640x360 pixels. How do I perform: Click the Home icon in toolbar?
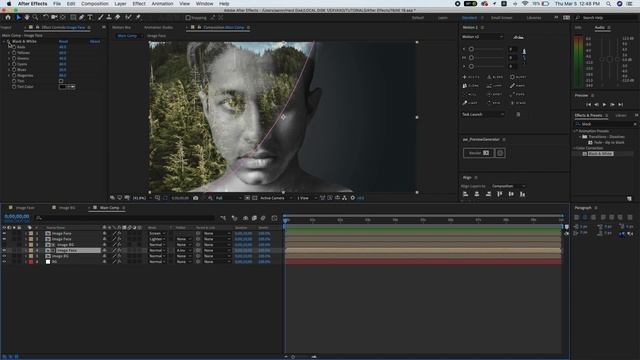click(8, 18)
